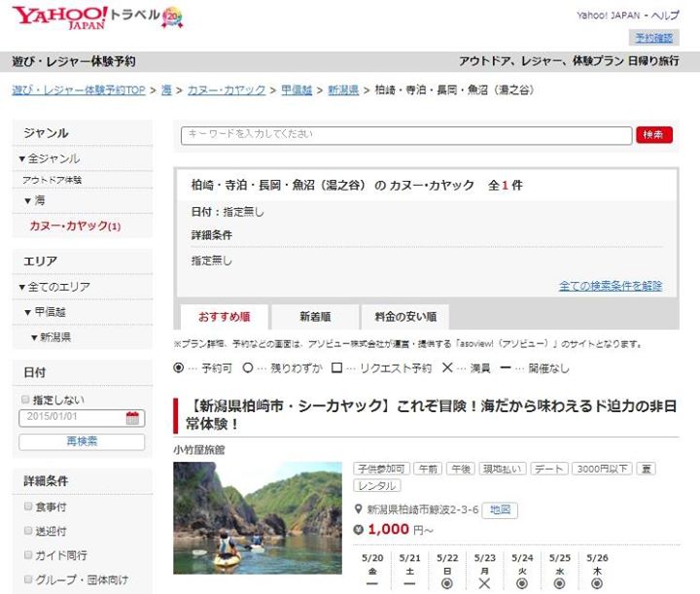Open the 甲信越 breadcrumb link
The height and width of the screenshot is (594, 700).
tap(297, 90)
